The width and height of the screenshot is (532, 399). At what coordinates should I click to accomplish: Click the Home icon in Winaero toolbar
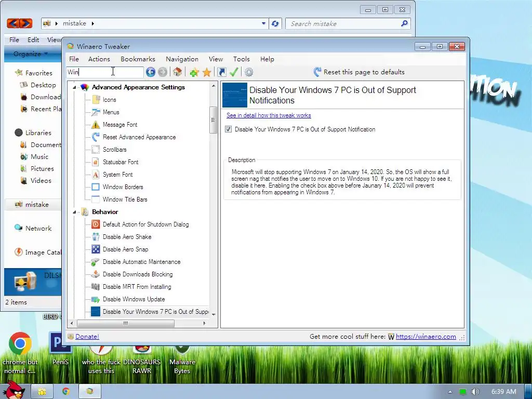[178, 72]
